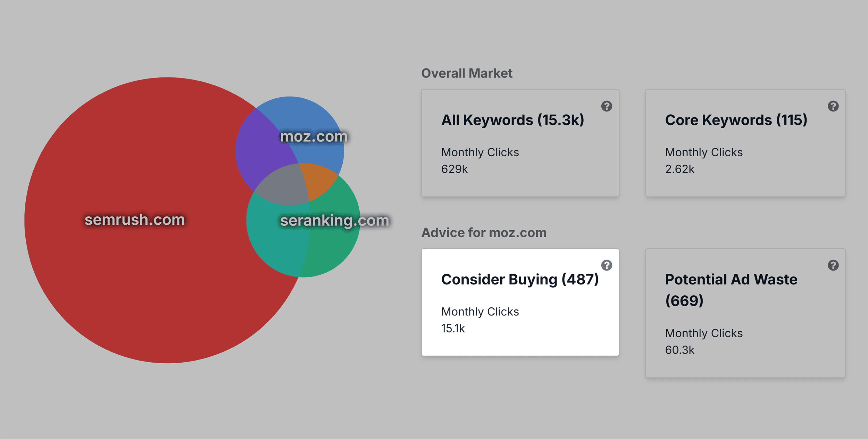This screenshot has width=868, height=439.
Task: Click the orange moz-seranking overlap region
Action: click(319, 180)
